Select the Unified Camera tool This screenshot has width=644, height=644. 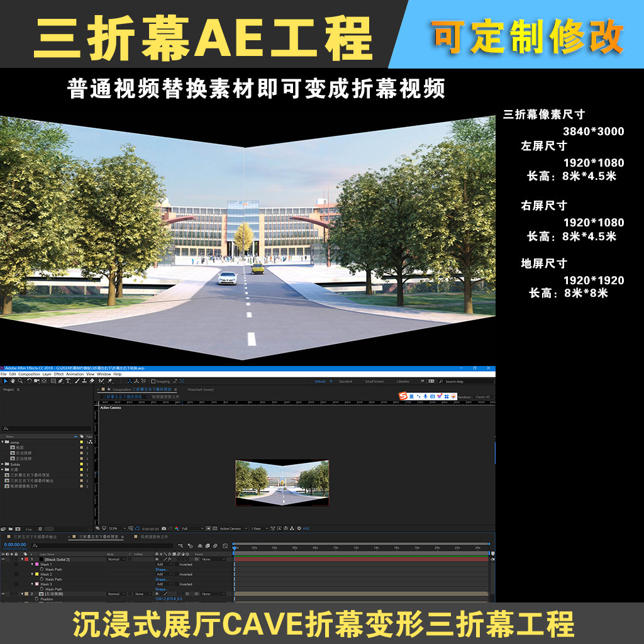click(x=36, y=381)
